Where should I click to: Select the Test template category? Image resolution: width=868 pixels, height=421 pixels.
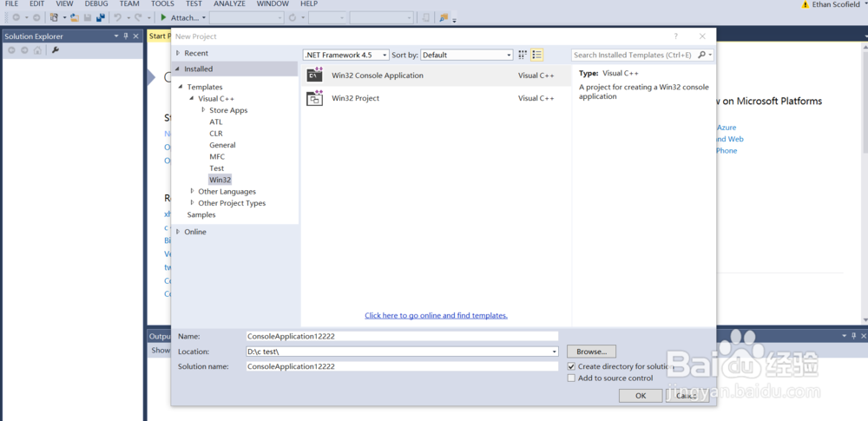click(x=216, y=168)
